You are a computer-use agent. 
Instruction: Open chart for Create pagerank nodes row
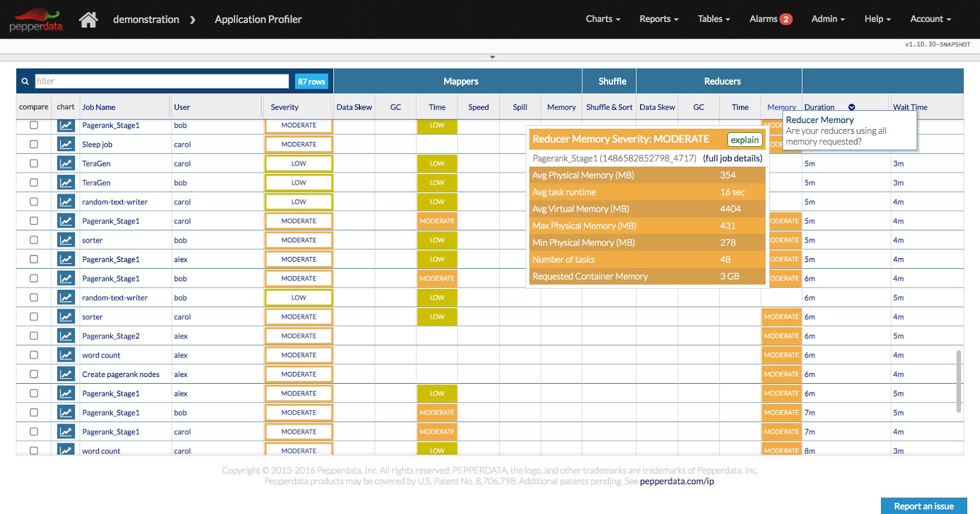coord(66,374)
